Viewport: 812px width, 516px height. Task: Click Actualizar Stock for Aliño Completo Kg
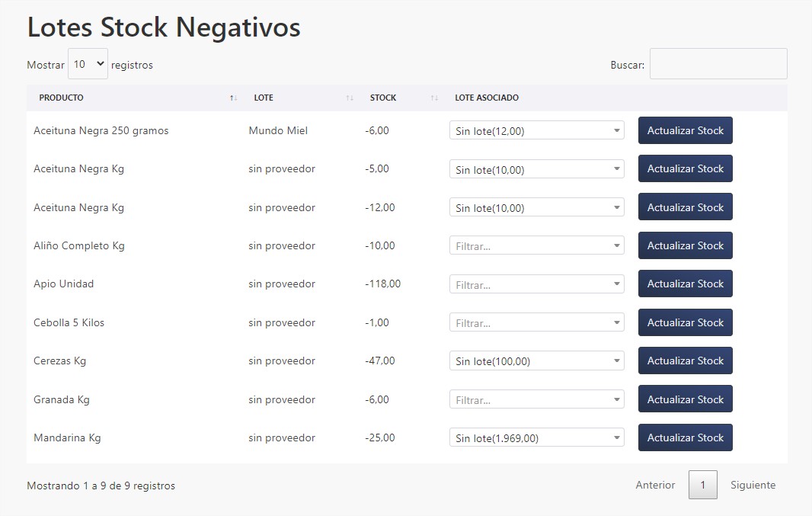685,245
